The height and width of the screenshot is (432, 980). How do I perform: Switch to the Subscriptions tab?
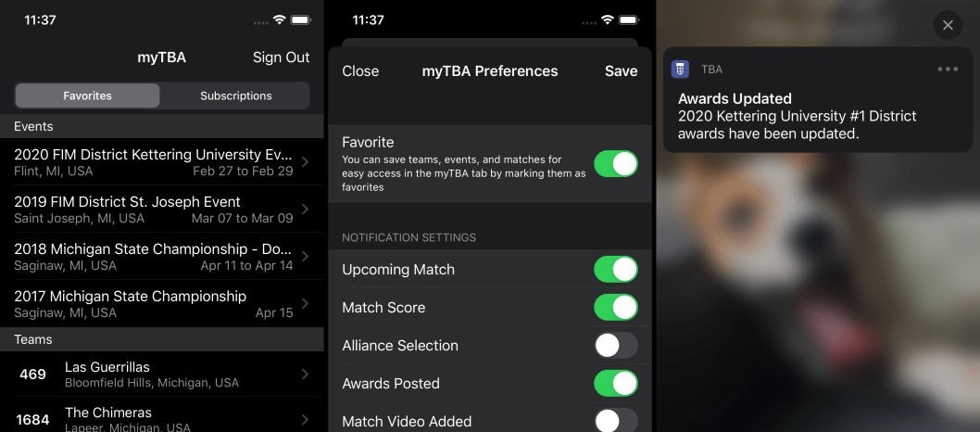tap(235, 96)
